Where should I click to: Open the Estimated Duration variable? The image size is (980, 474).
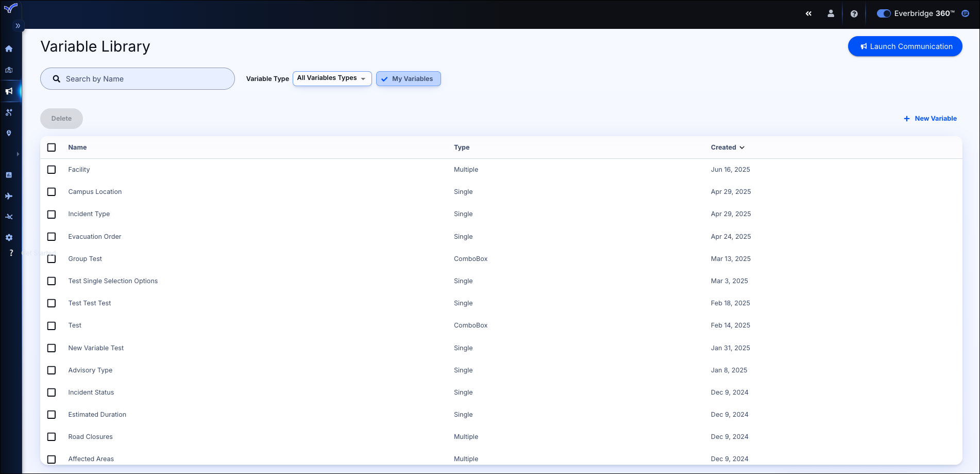coord(97,415)
